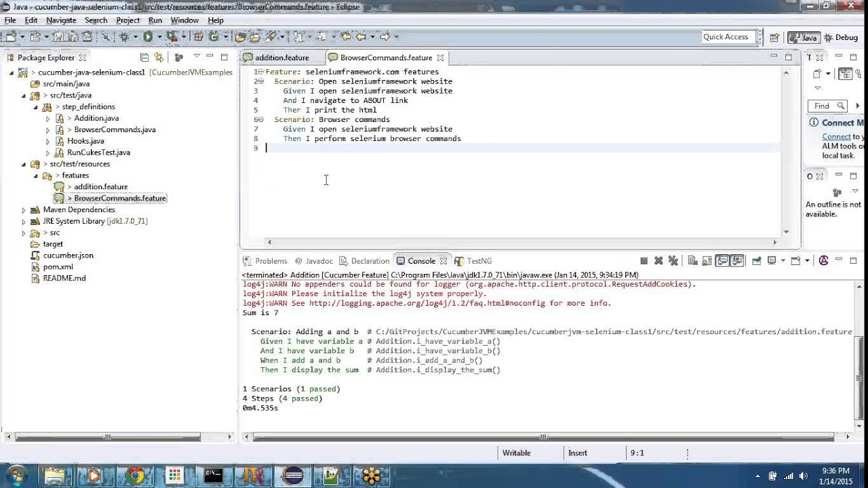Click the New Java Class toolbar icon
Image resolution: width=868 pixels, height=488 pixels.
tap(213, 37)
